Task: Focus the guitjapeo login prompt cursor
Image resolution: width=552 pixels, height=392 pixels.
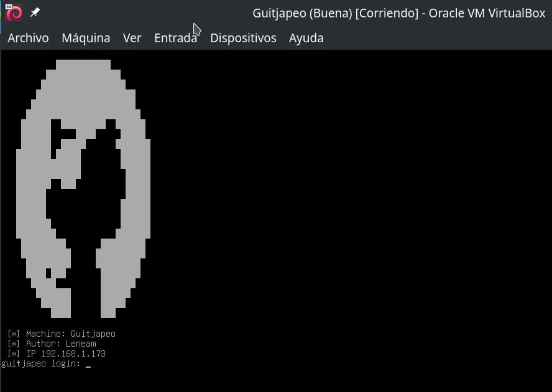Action: tap(88, 365)
